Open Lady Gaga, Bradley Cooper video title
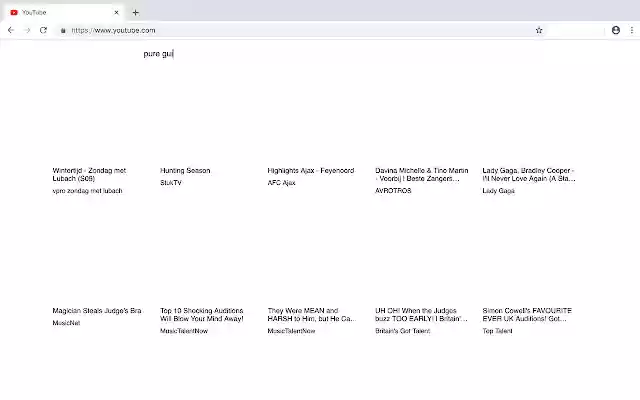 pyautogui.click(x=529, y=174)
